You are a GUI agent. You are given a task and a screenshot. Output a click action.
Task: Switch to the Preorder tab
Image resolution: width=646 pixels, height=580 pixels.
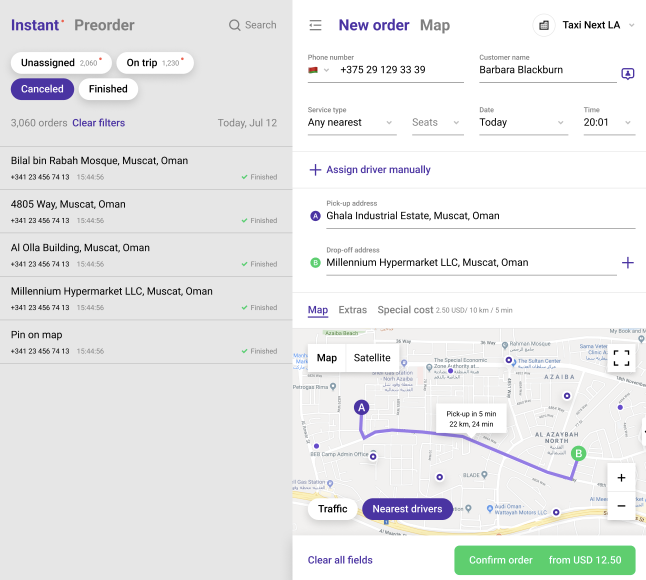tap(104, 25)
